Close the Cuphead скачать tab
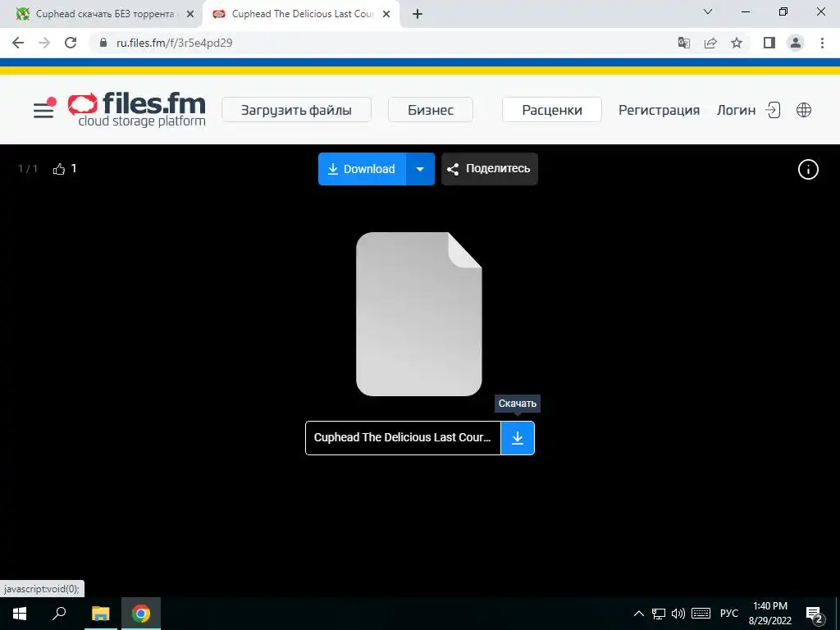Viewport: 840px width, 630px height. pos(190,14)
